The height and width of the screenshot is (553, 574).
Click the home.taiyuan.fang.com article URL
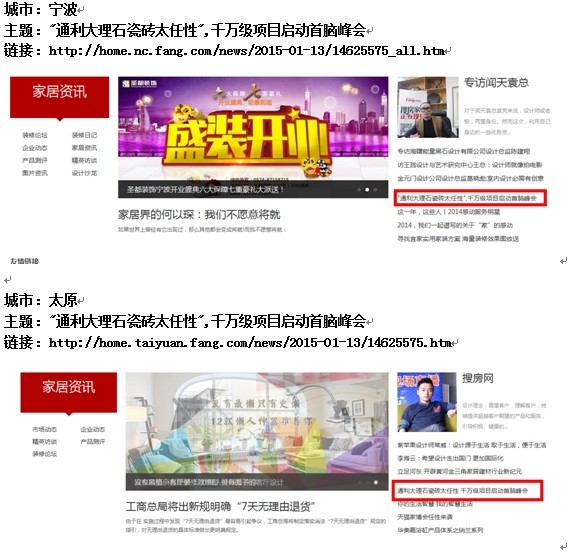(250, 343)
